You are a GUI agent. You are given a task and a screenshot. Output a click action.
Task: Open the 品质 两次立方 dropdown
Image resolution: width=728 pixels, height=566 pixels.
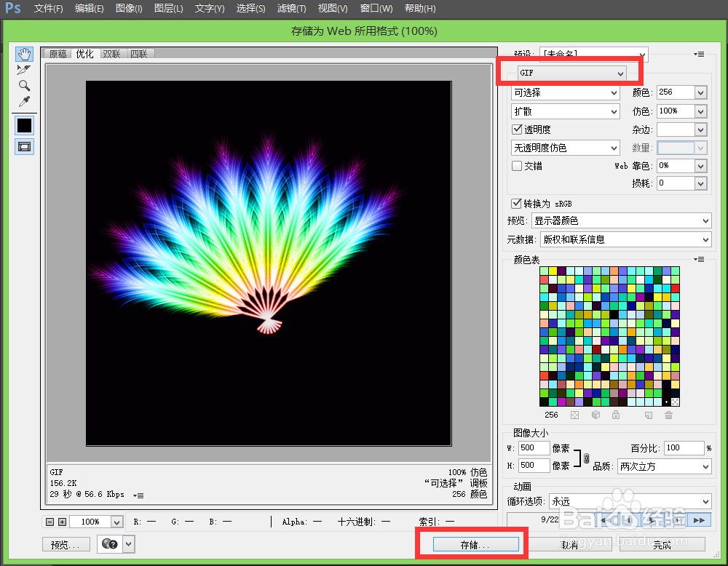(x=665, y=466)
